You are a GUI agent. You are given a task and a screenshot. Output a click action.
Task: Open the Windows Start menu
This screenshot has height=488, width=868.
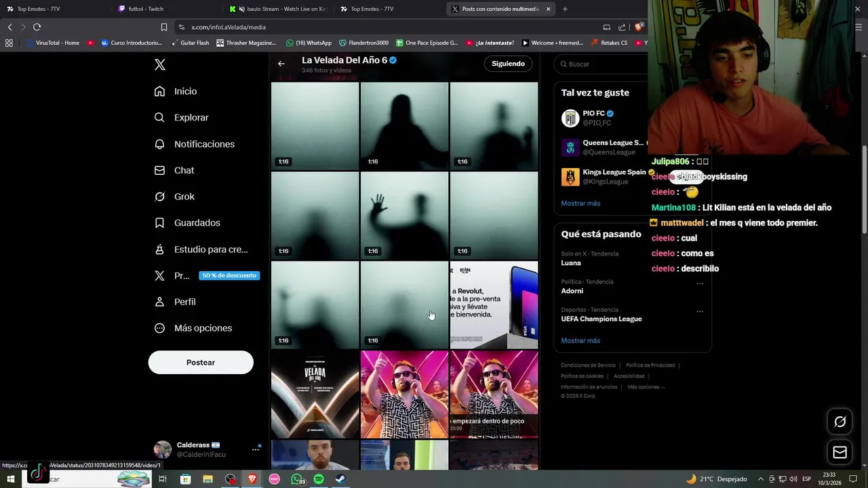[11, 479]
